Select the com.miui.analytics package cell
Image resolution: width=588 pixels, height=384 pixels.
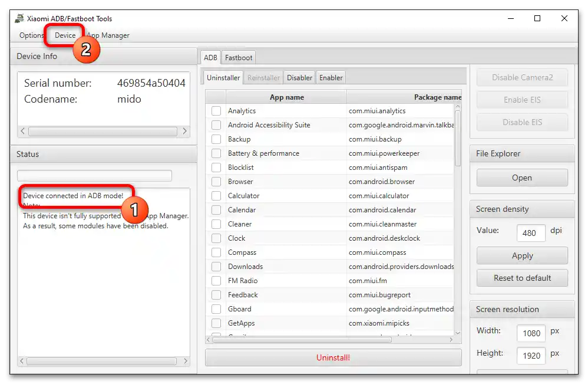(x=400, y=111)
